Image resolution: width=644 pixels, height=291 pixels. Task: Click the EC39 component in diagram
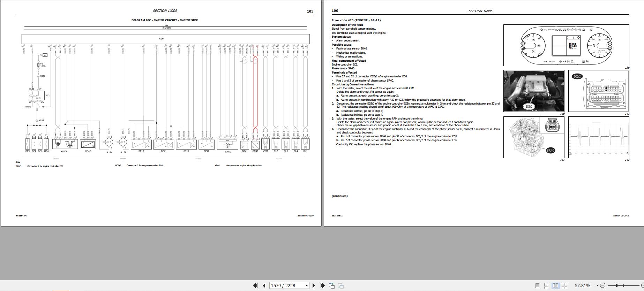[227, 144]
